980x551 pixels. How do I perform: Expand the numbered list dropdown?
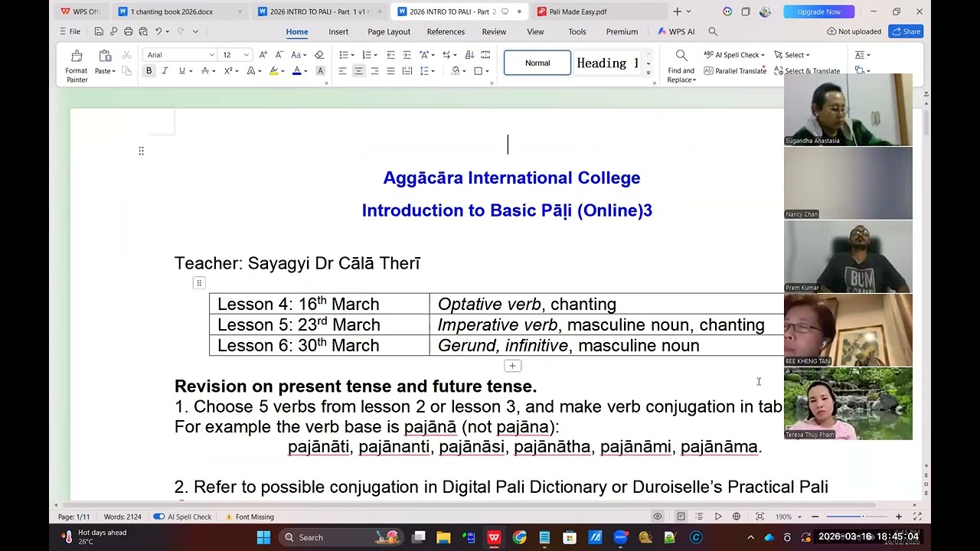(375, 55)
